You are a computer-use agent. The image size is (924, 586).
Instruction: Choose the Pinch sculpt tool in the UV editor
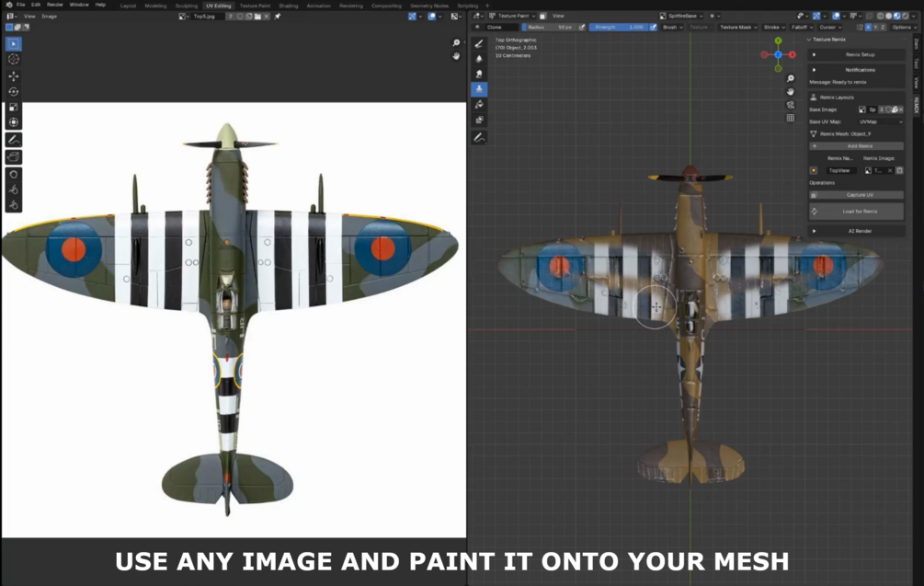pyautogui.click(x=14, y=205)
